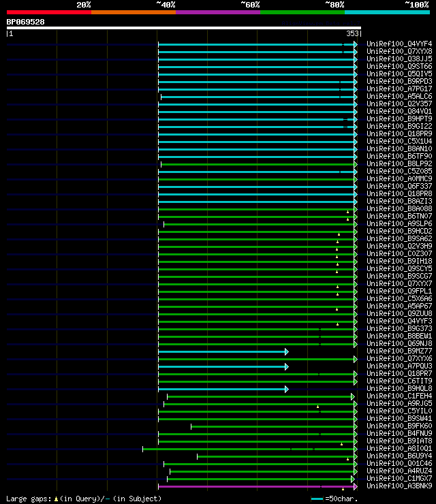Select the UniRef100_Q84VQ1 label
The height and width of the screenshot is (504, 436).
click(x=399, y=111)
